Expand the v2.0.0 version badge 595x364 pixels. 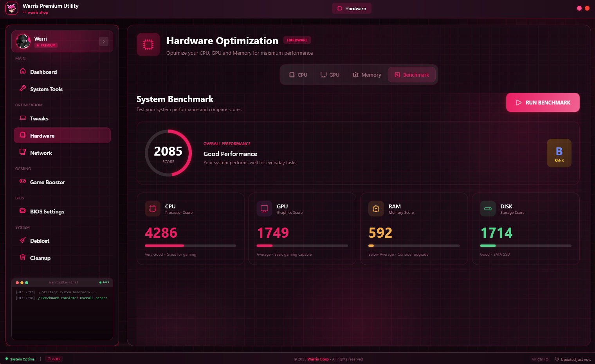point(54,359)
